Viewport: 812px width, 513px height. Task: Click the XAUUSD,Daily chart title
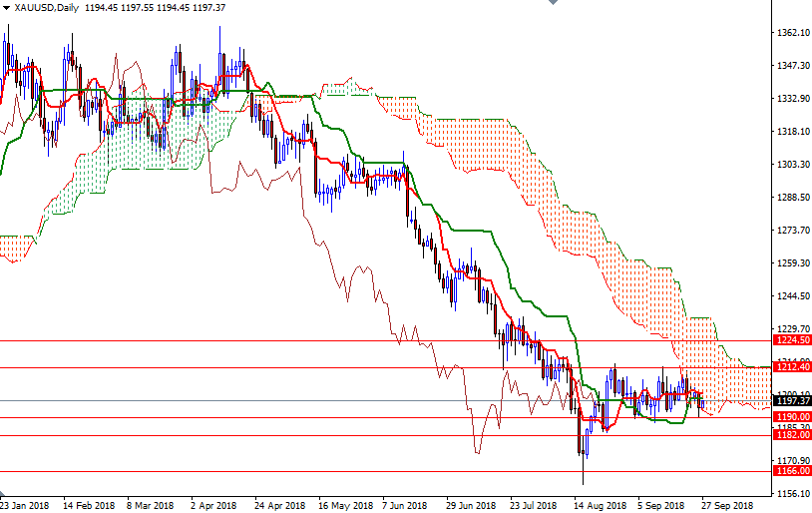(x=47, y=8)
